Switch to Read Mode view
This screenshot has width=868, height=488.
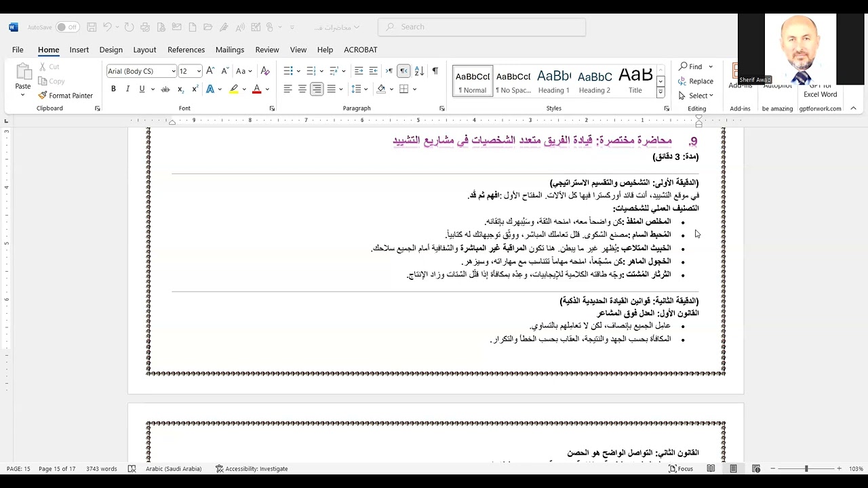pos(711,469)
